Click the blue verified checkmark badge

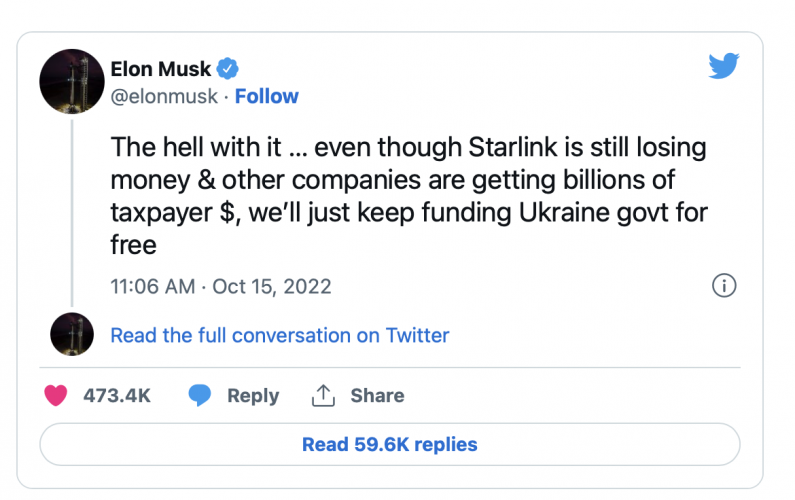click(x=228, y=69)
